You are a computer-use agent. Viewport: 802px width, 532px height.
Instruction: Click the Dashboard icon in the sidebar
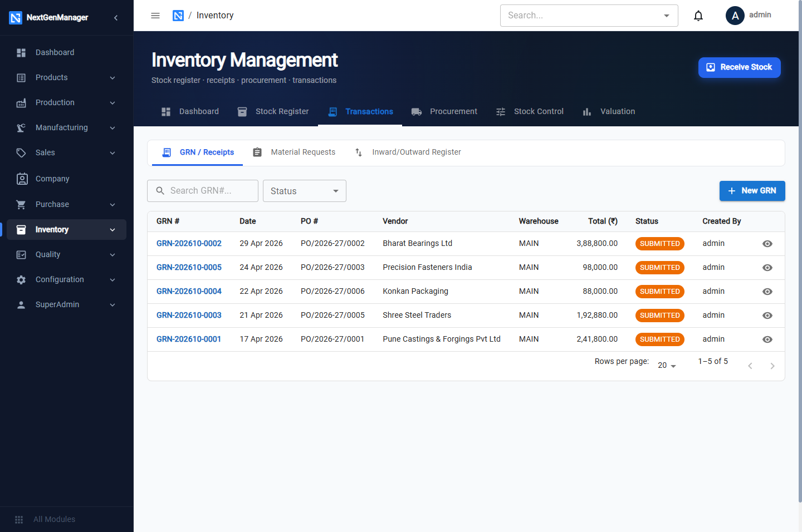pos(21,52)
